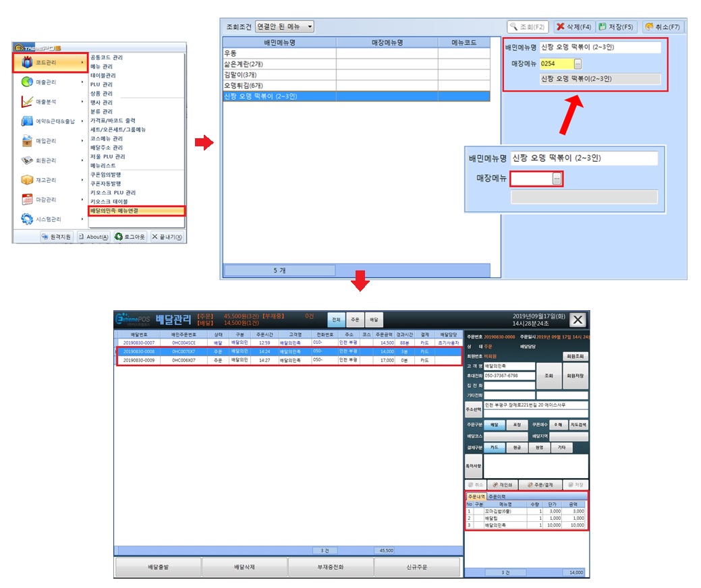701x588 pixels.
Task: Click the 매출관리 pie chart icon
Action: (x=27, y=82)
